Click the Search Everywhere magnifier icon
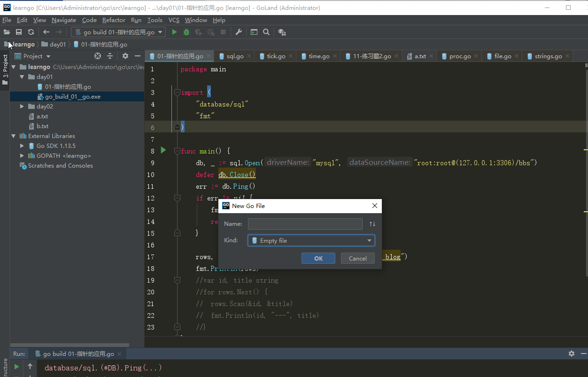 click(266, 32)
